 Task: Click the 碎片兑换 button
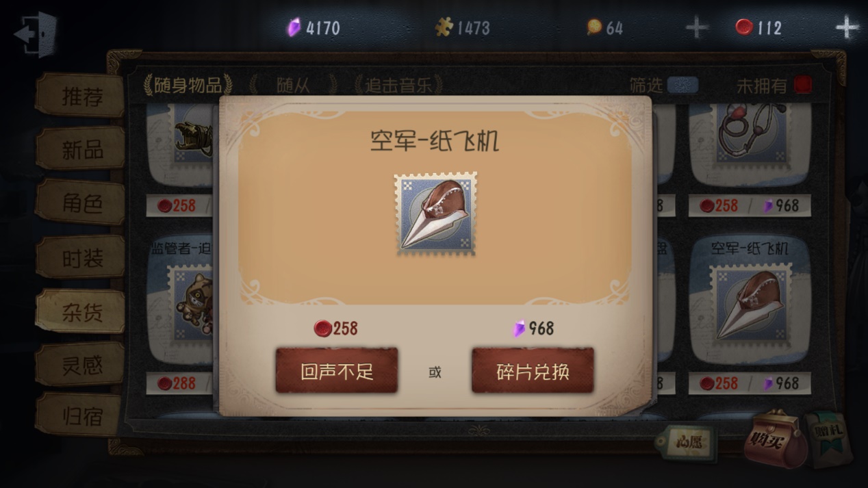click(533, 371)
